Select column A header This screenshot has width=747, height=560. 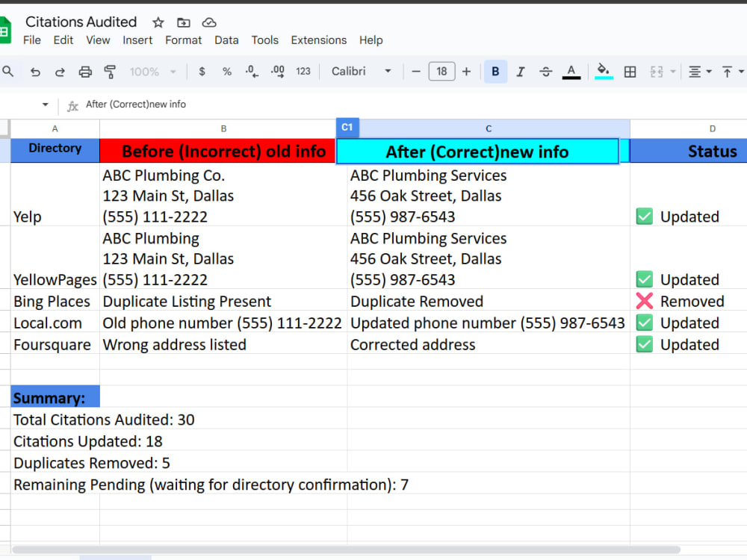[x=55, y=128]
